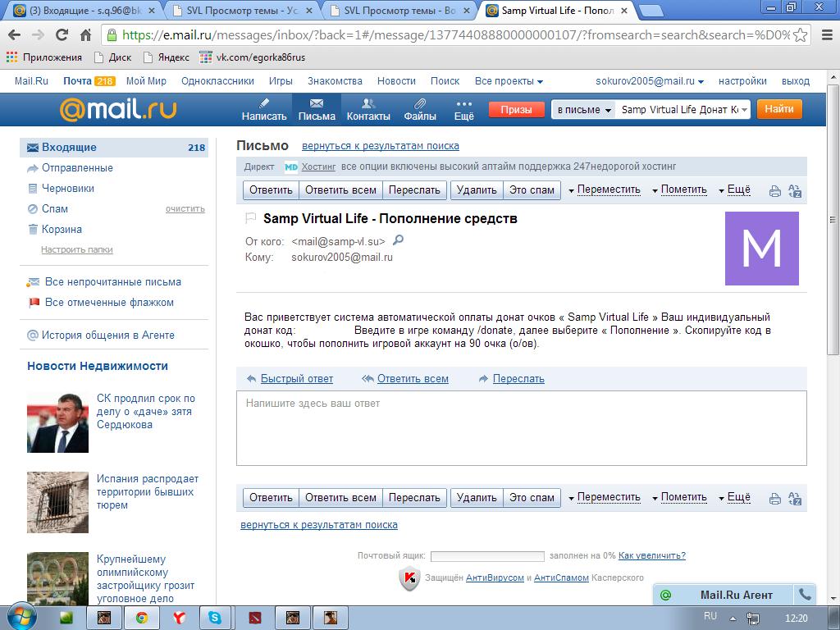The height and width of the screenshot is (630, 840).
Task: Click reply text area 'Напишите здесь ваш ответ'
Action: 521,428
